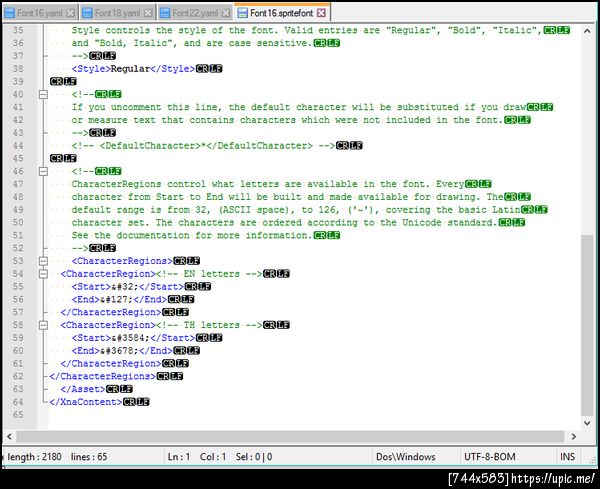Switch to the Font22.yaml tab
The width and height of the screenshot is (600, 489).
pos(195,13)
